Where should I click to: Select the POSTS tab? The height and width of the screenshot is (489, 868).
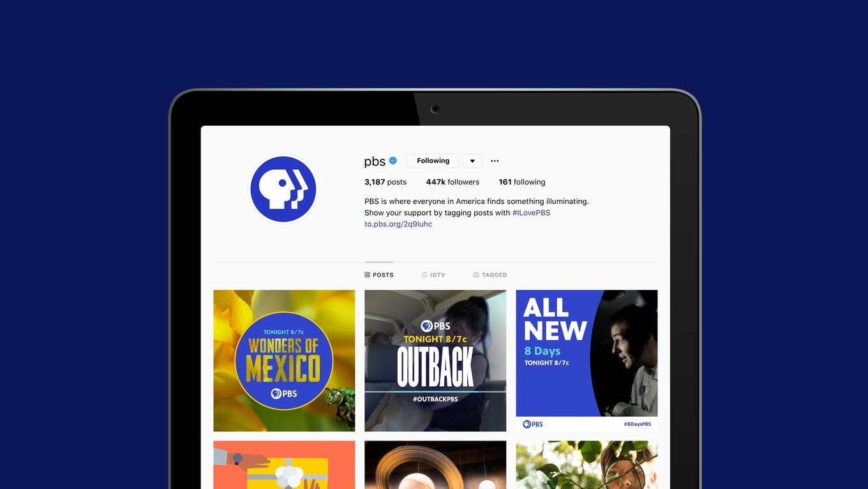[379, 275]
